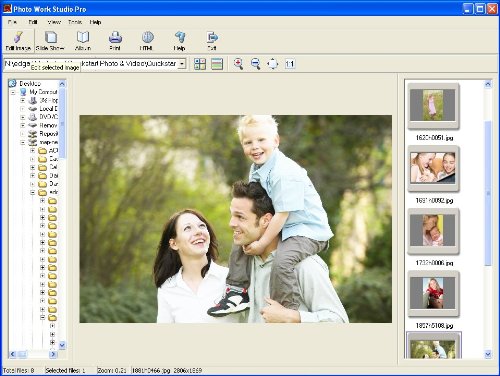
Task: Click the Photo Work Studio Pro title icon
Action: pyautogui.click(x=7, y=9)
